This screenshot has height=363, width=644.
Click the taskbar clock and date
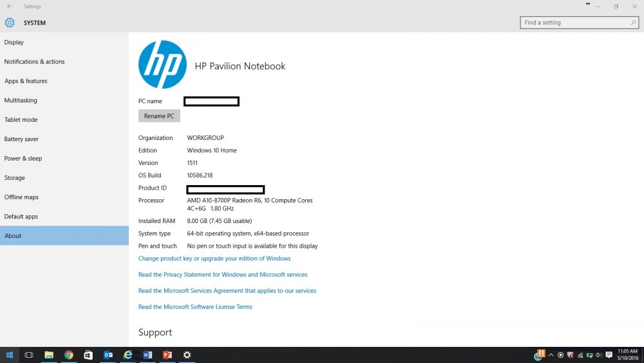point(627,355)
